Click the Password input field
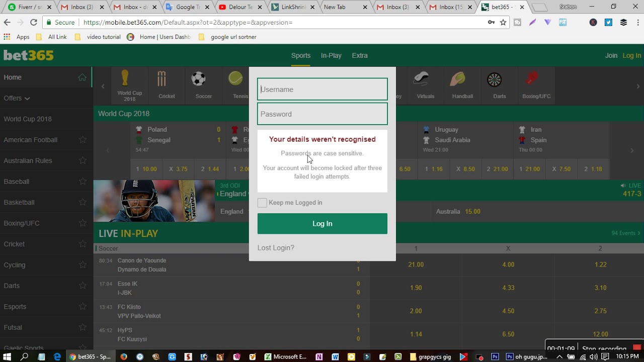Screen dimensions: 644x362 pyautogui.click(x=323, y=114)
